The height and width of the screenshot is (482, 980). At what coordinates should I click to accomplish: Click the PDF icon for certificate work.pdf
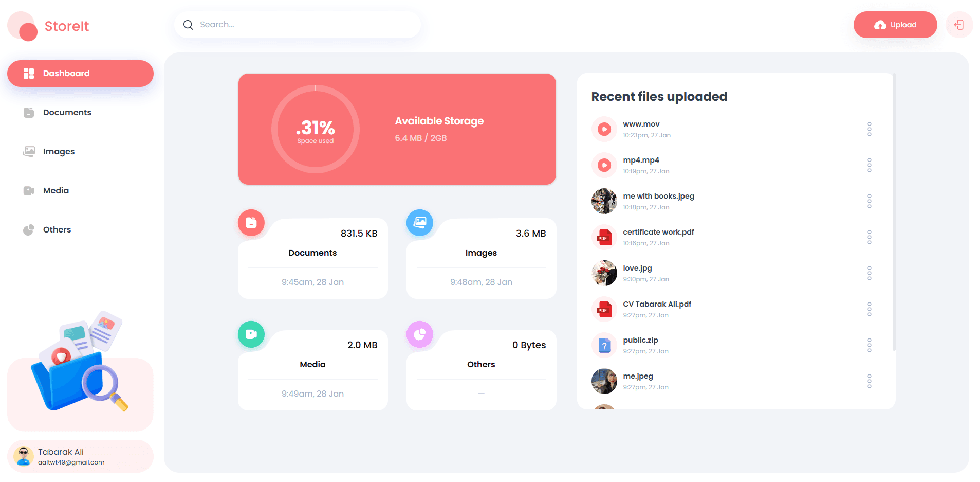coord(604,237)
